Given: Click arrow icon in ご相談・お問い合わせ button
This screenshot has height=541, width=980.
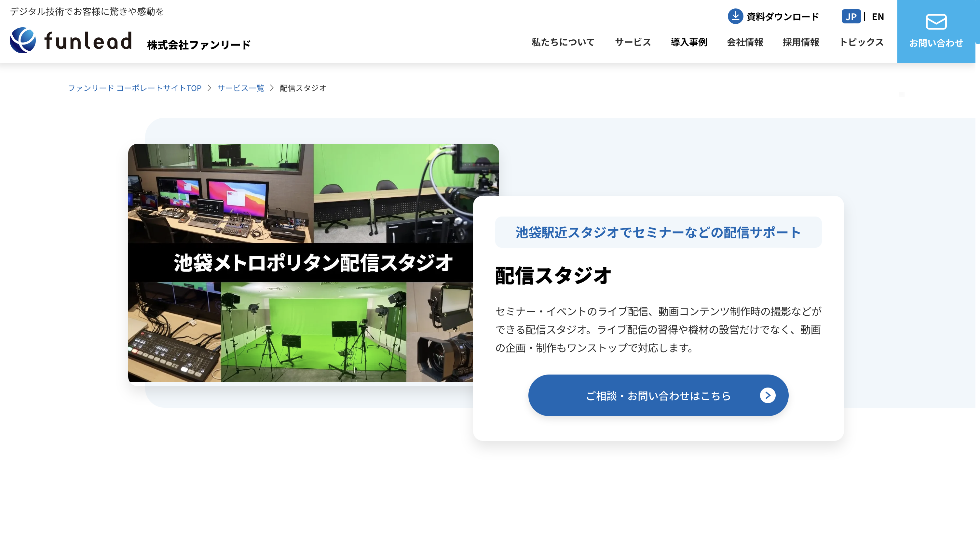Looking at the screenshot, I should 767,395.
